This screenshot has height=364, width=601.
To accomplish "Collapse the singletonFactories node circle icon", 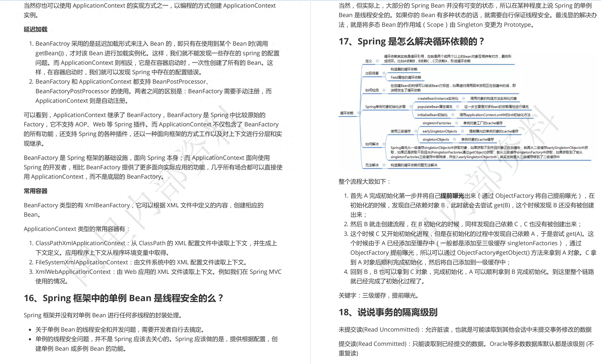I will point(457,123).
